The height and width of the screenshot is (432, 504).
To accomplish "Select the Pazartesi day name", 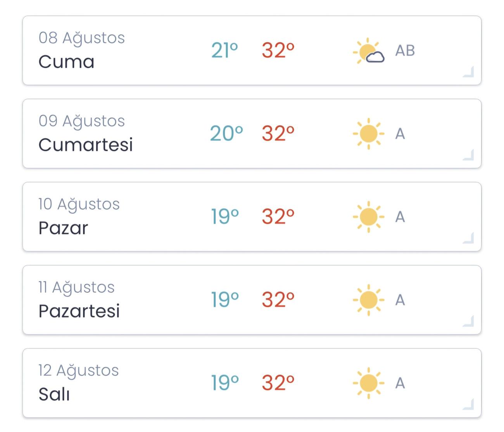I will (x=79, y=311).
